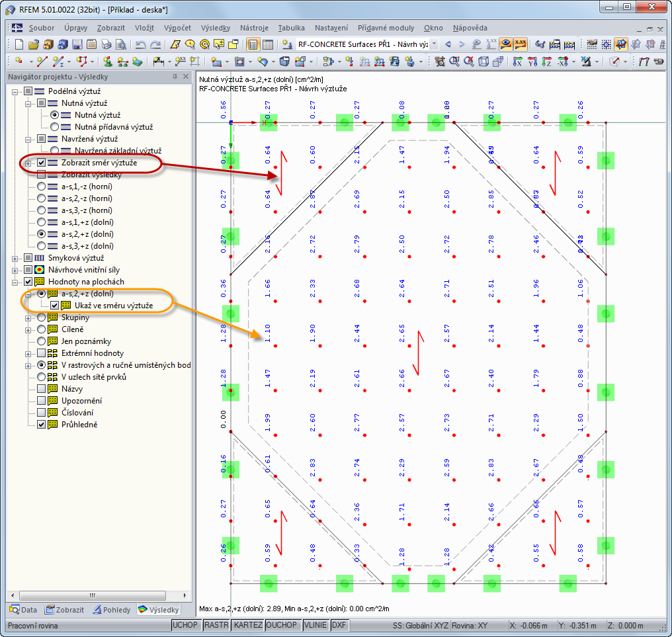Toggle the table panel icon

267,44
